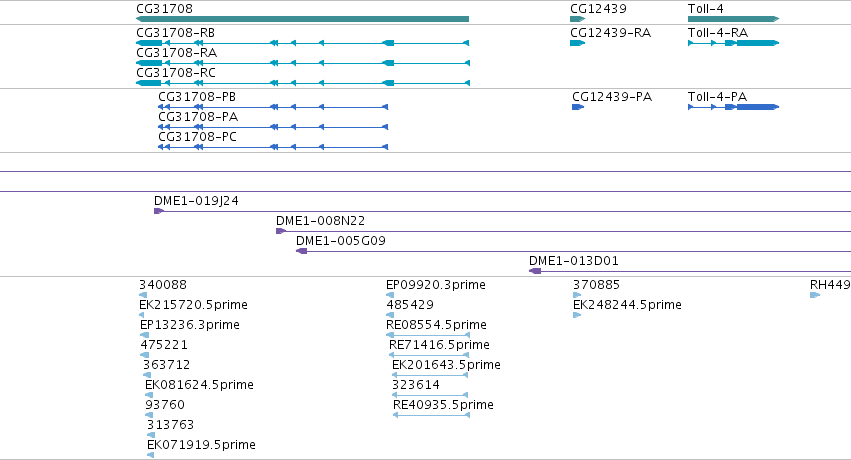The image size is (851, 460).
Task: Select the CG12439-PA protein arrow
Action: pos(578,107)
